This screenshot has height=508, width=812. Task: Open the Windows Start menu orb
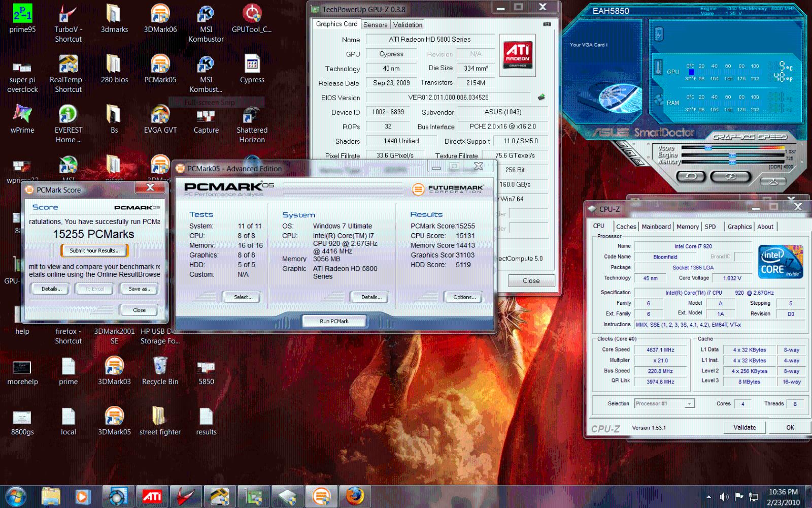point(15,496)
